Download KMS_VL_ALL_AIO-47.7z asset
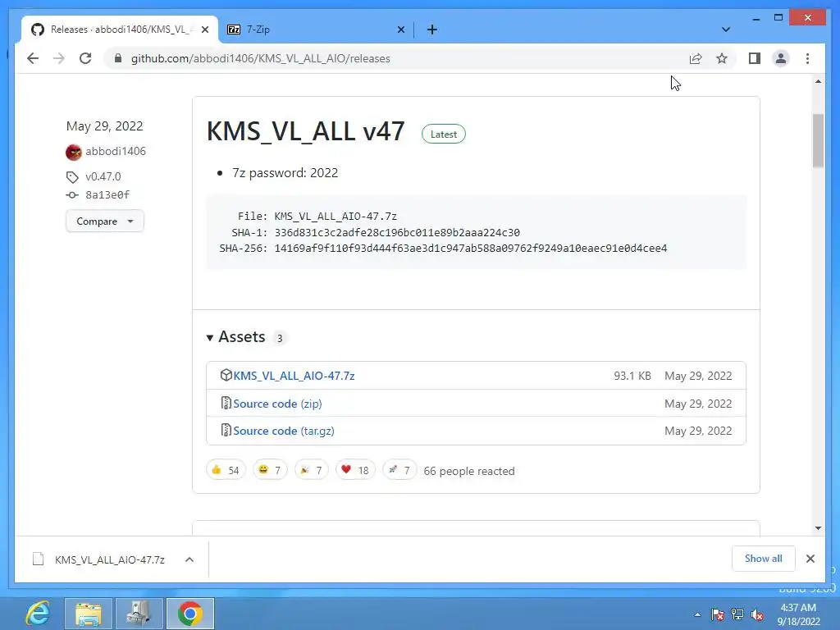Screen dimensions: 840x630 coord(294,376)
